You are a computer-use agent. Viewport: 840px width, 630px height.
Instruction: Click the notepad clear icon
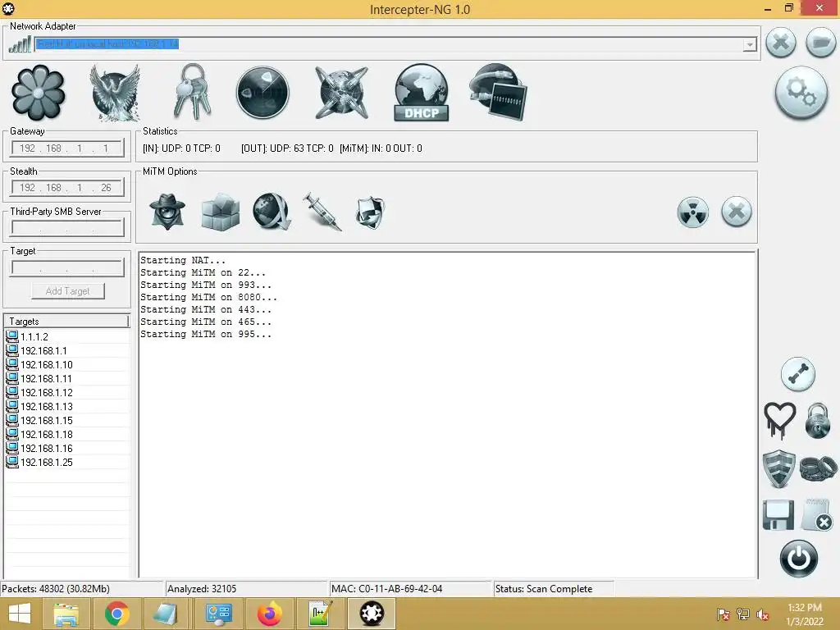click(817, 515)
